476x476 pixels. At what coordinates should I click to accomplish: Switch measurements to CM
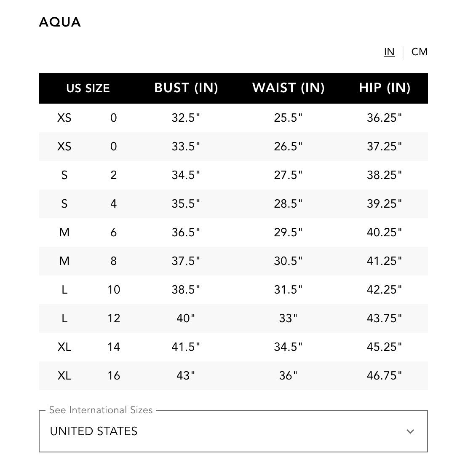click(x=419, y=52)
